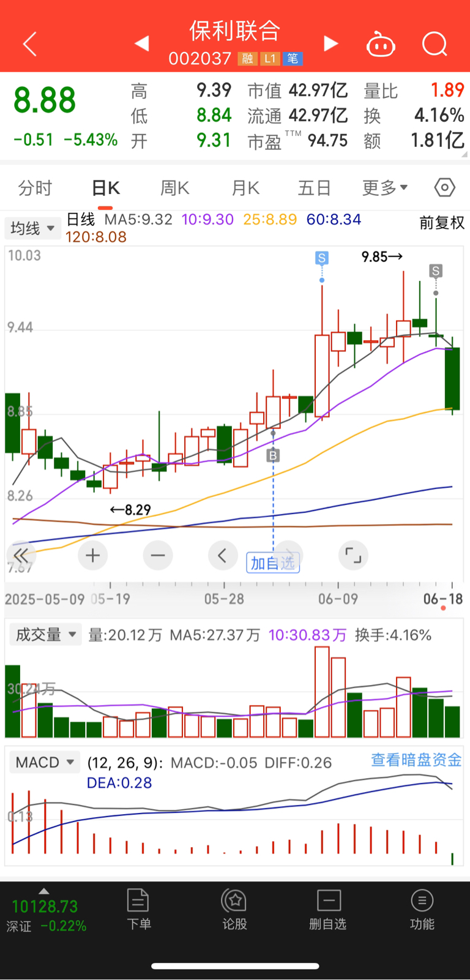Open chart settings hexagon icon
470x980 pixels.
point(445,187)
